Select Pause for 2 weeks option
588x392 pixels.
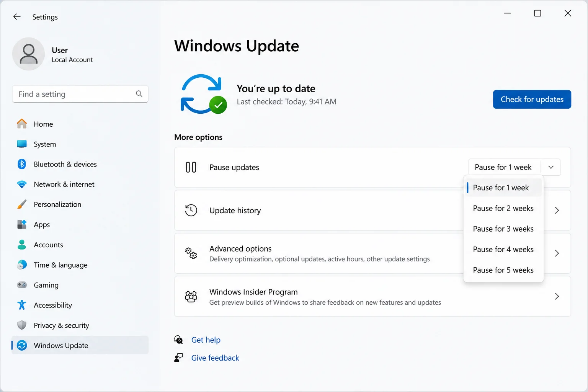503,208
